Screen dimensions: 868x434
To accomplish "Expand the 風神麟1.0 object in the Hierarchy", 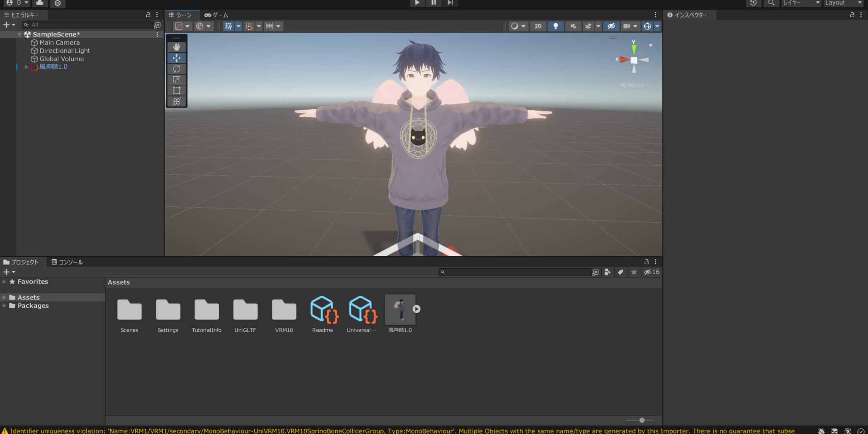I will pos(26,67).
